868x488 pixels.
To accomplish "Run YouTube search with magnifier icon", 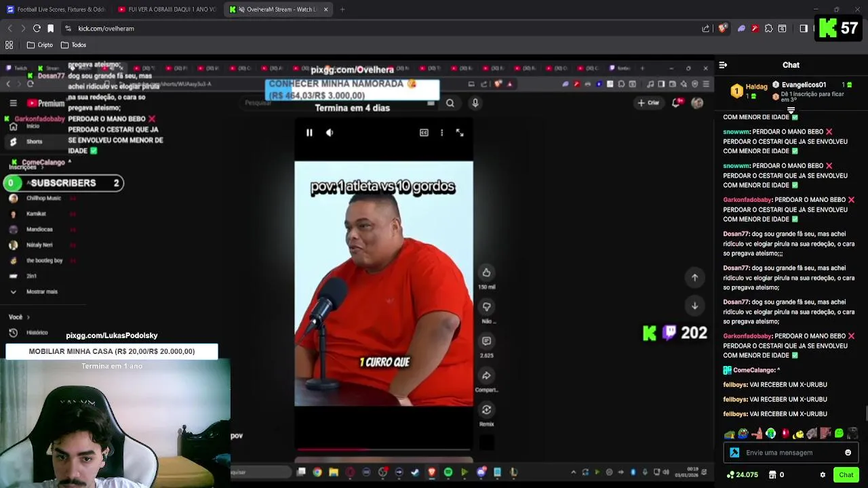I will click(450, 103).
